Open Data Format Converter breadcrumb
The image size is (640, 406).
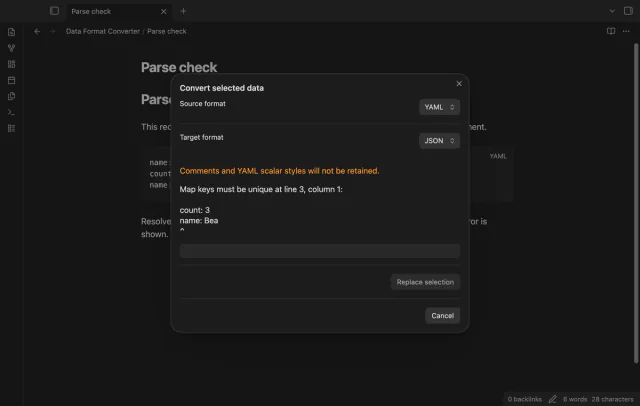tap(103, 31)
